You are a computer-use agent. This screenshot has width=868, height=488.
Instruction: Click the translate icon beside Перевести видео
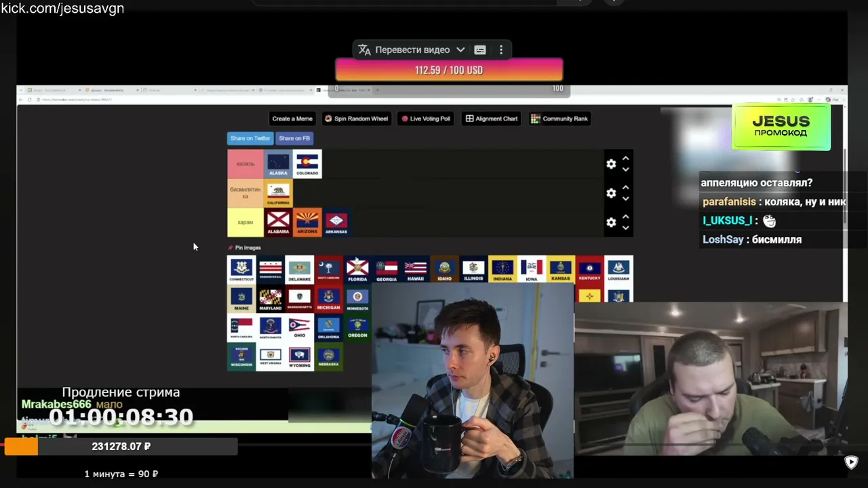(x=364, y=49)
